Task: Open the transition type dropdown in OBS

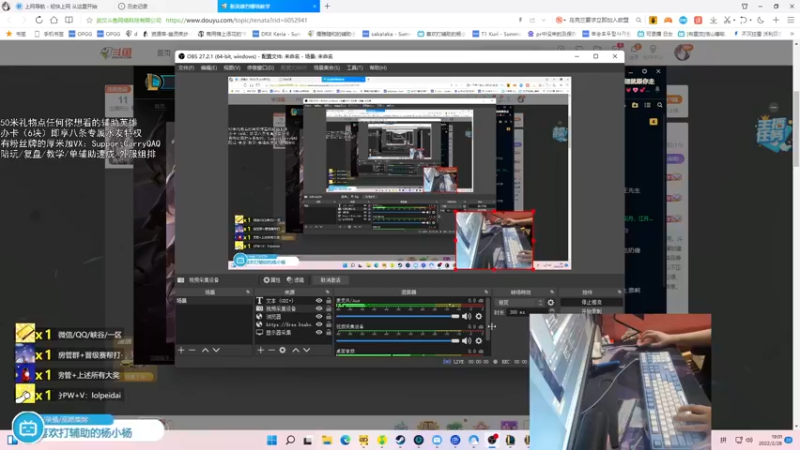Action: [520, 303]
